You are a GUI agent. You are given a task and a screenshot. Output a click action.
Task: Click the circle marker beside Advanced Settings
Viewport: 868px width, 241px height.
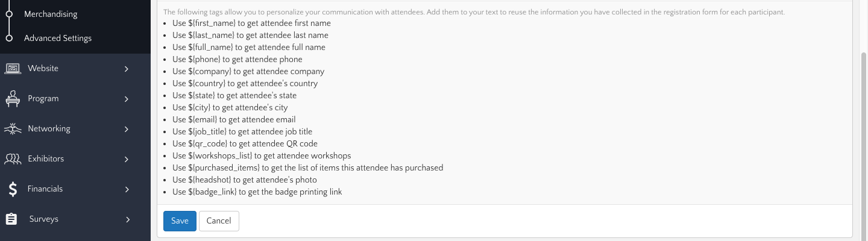(x=9, y=38)
